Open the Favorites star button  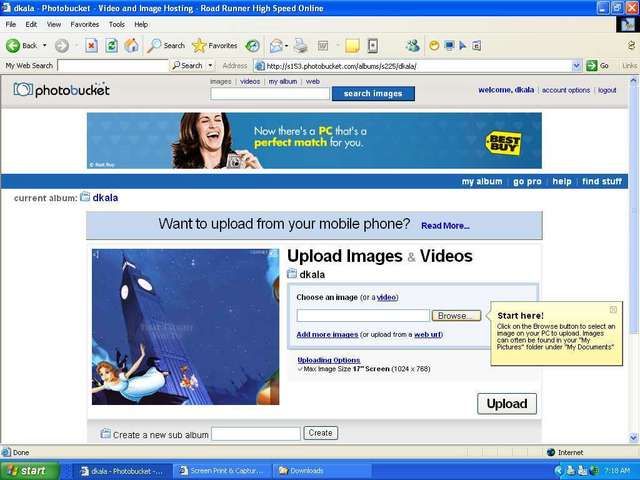tap(215, 45)
